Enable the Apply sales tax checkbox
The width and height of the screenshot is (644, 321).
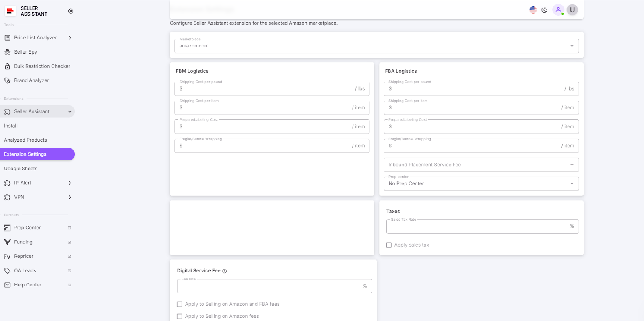coord(389,245)
